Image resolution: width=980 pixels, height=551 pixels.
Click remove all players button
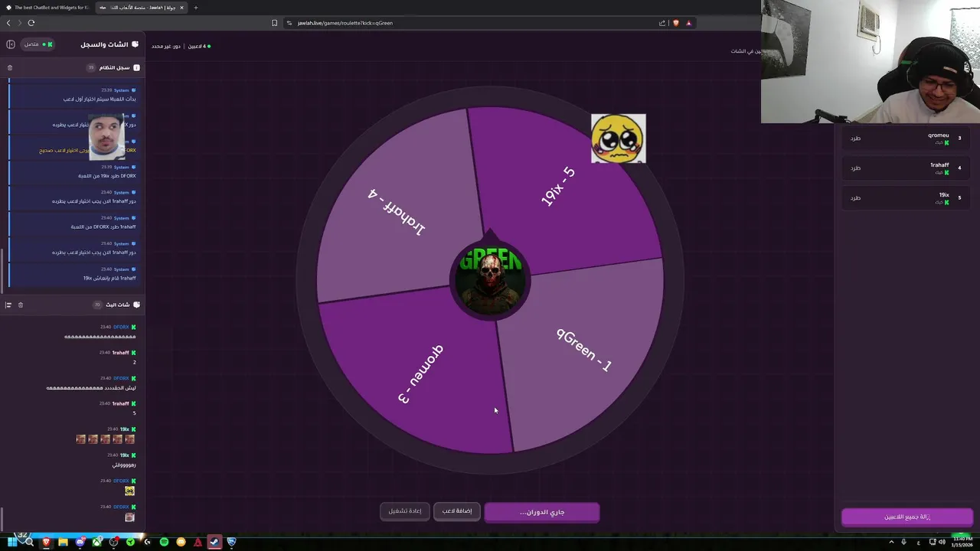point(907,517)
